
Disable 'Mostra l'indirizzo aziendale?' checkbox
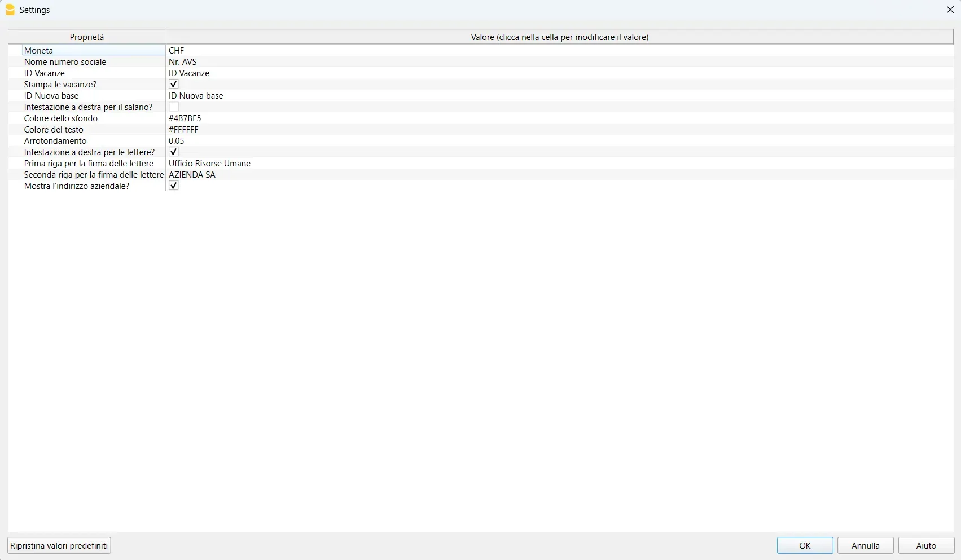coord(174,186)
